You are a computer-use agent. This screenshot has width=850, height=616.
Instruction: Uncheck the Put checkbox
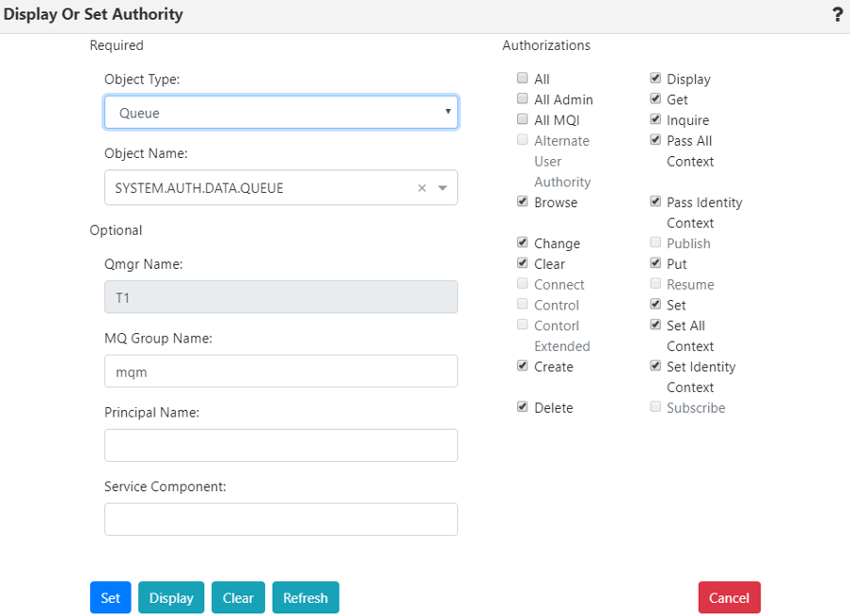point(655,263)
